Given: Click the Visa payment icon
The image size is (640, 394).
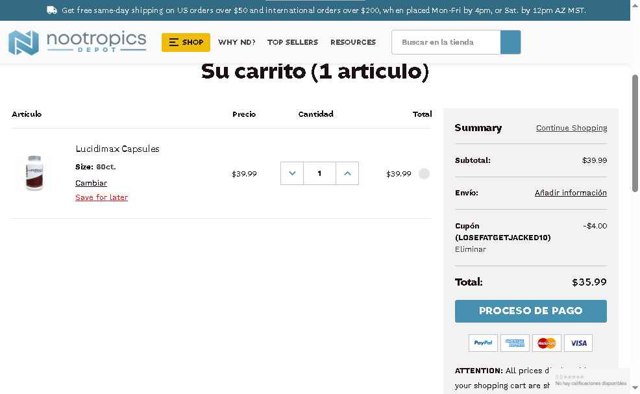Looking at the screenshot, I should (x=578, y=343).
